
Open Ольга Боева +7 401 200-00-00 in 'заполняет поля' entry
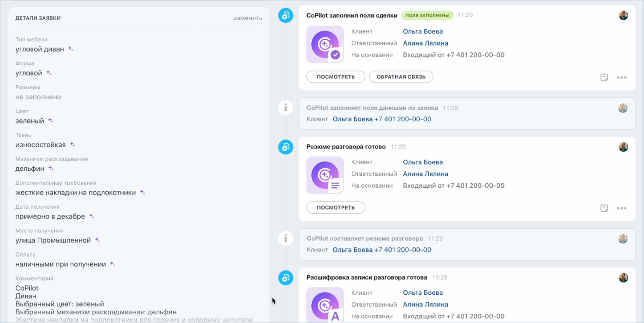click(x=382, y=119)
